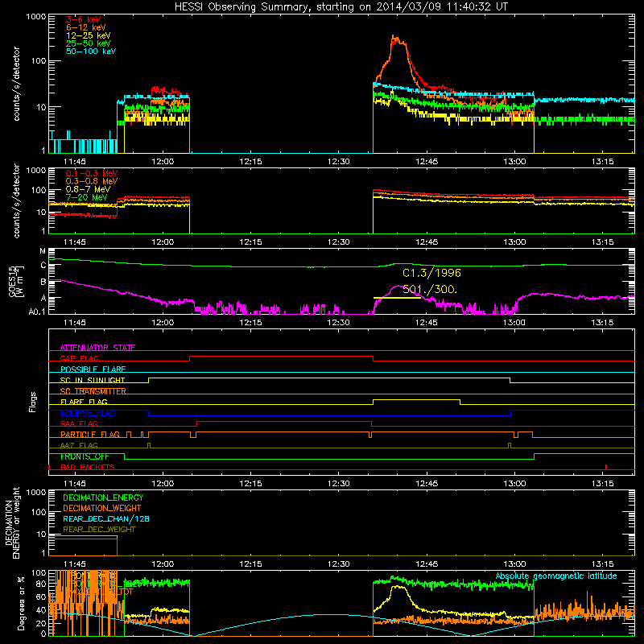Click the raised GAP_FLAG step segment
Screen dimensions: 644x644
tap(281, 357)
